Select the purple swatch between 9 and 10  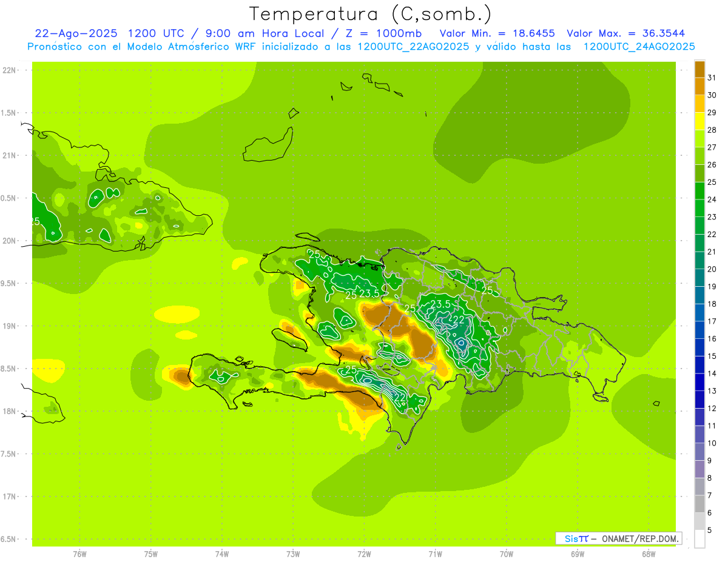click(699, 452)
